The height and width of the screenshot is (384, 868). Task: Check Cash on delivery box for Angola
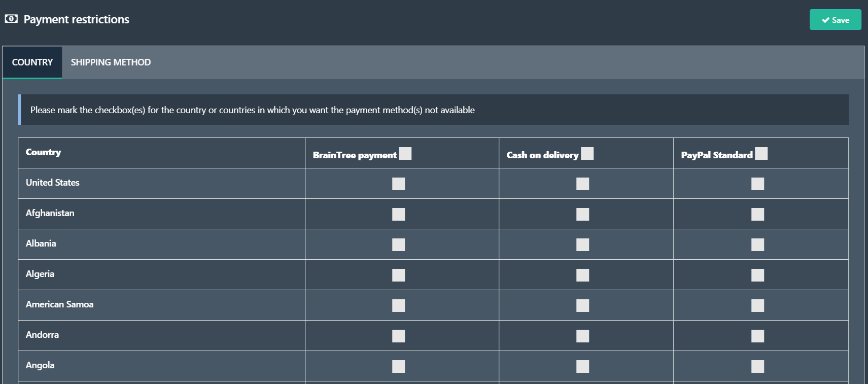pos(583,366)
